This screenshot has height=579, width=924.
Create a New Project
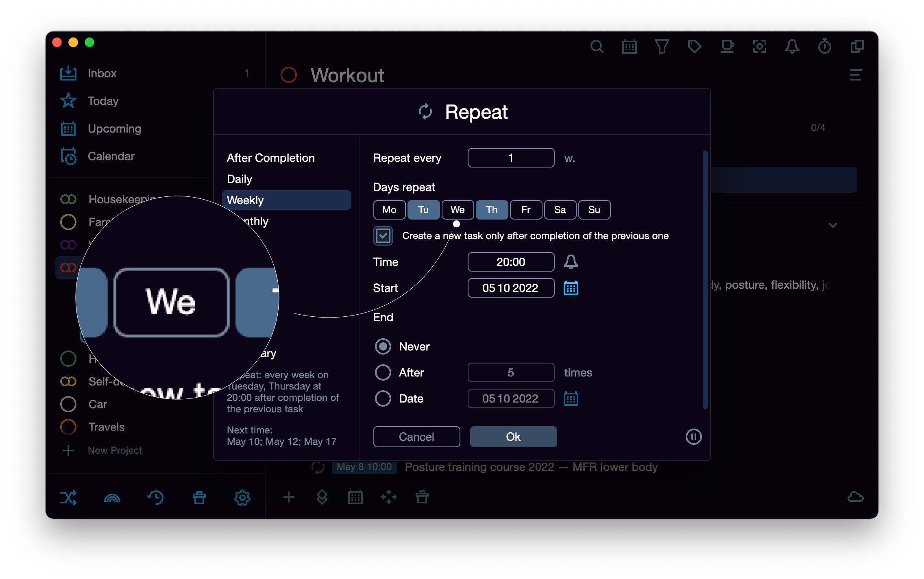coord(115,451)
